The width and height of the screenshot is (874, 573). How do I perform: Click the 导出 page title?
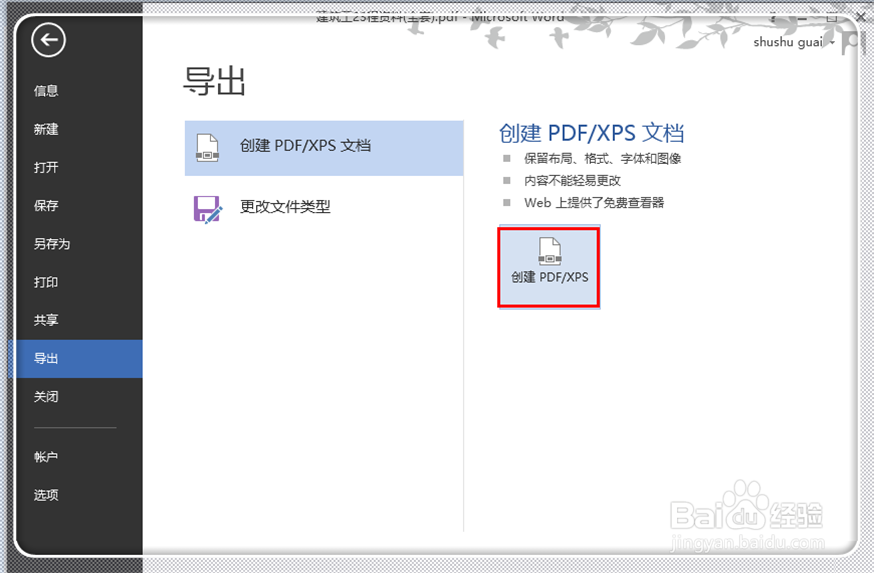[215, 81]
